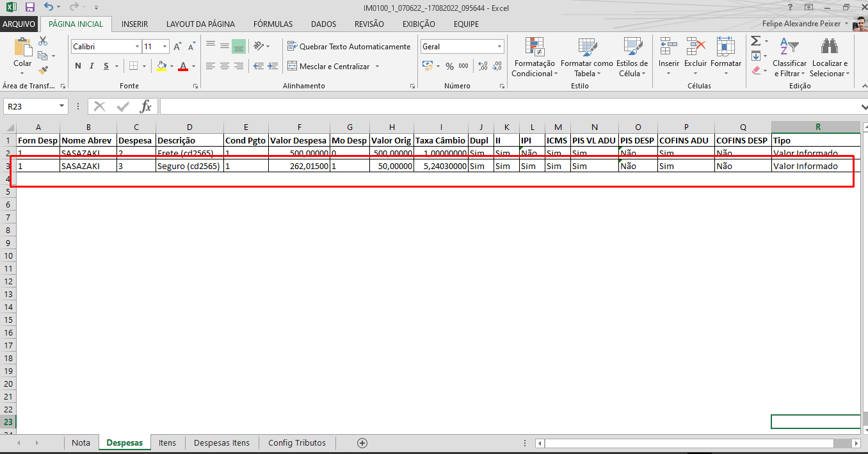Screen dimensions: 868x454
Task: Click the Undo arrow icon
Action: click(49, 8)
